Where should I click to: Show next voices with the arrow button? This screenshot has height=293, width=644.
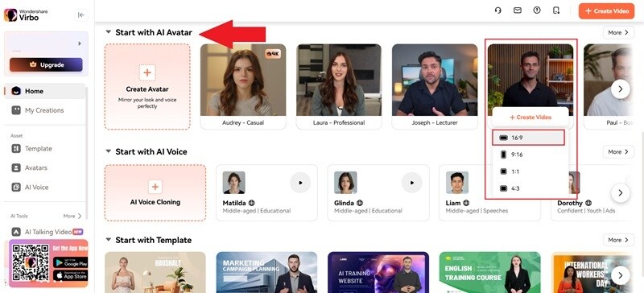620,192
